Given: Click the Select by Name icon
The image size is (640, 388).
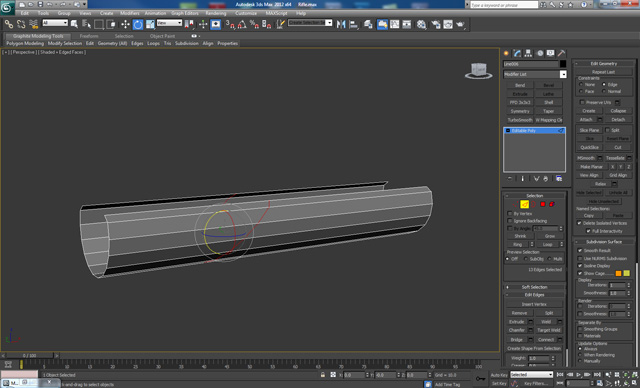Looking at the screenshot, I should pyautogui.click(x=86, y=24).
